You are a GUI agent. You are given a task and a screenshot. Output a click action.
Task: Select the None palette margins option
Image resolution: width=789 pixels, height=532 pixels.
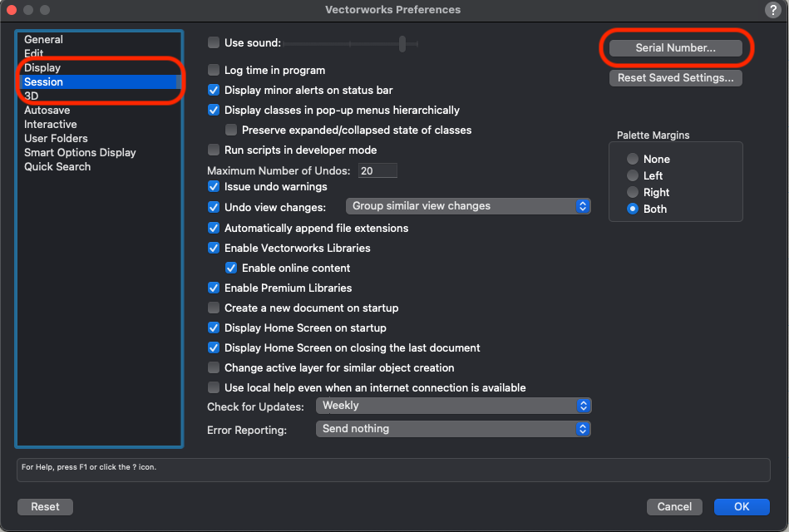point(634,160)
